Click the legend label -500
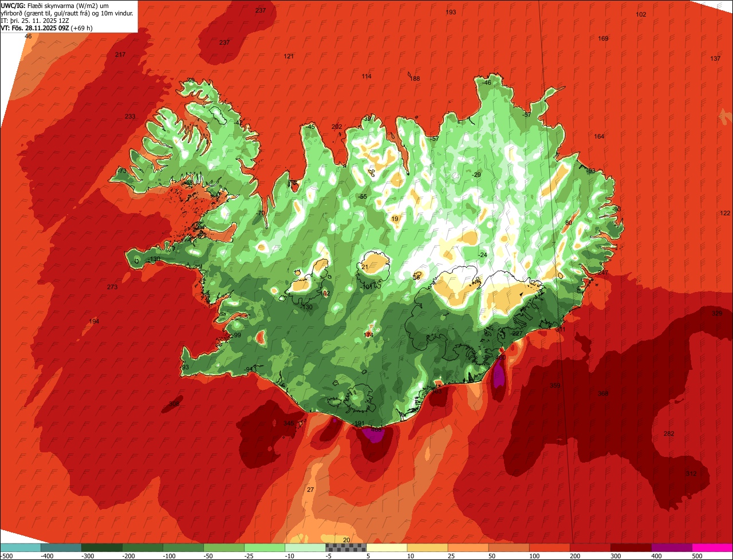 click(x=7, y=556)
